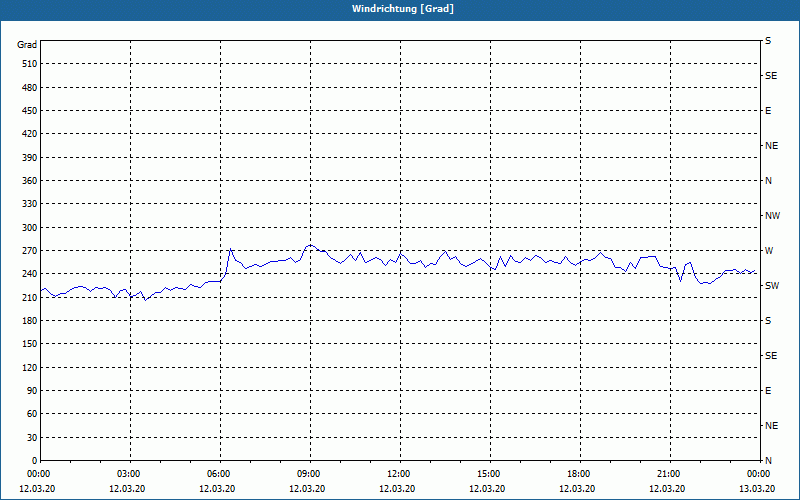Click the 30 y-axis tick label
Image resolution: width=800 pixels, height=500 pixels.
click(31, 438)
